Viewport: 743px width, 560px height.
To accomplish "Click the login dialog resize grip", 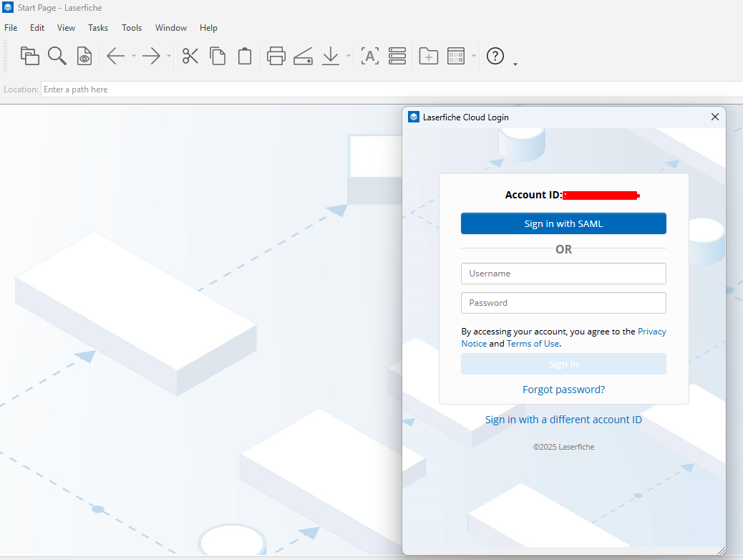I will click(x=722, y=551).
